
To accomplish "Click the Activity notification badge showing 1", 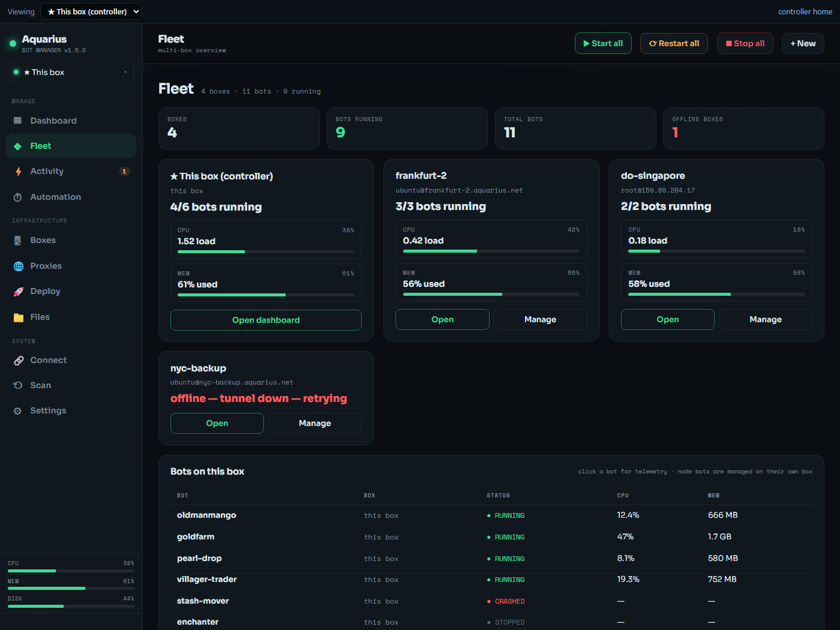I will pos(124,171).
